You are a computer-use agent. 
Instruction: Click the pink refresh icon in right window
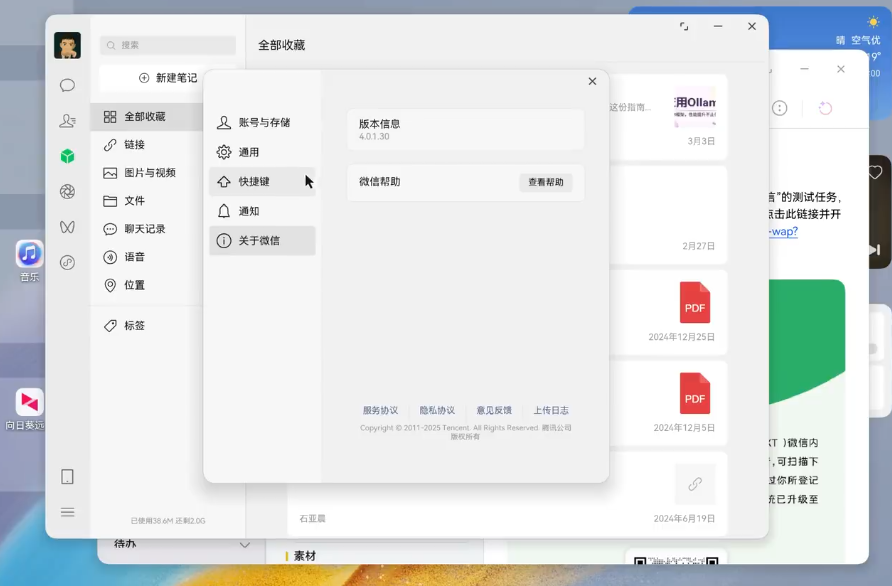click(x=825, y=108)
